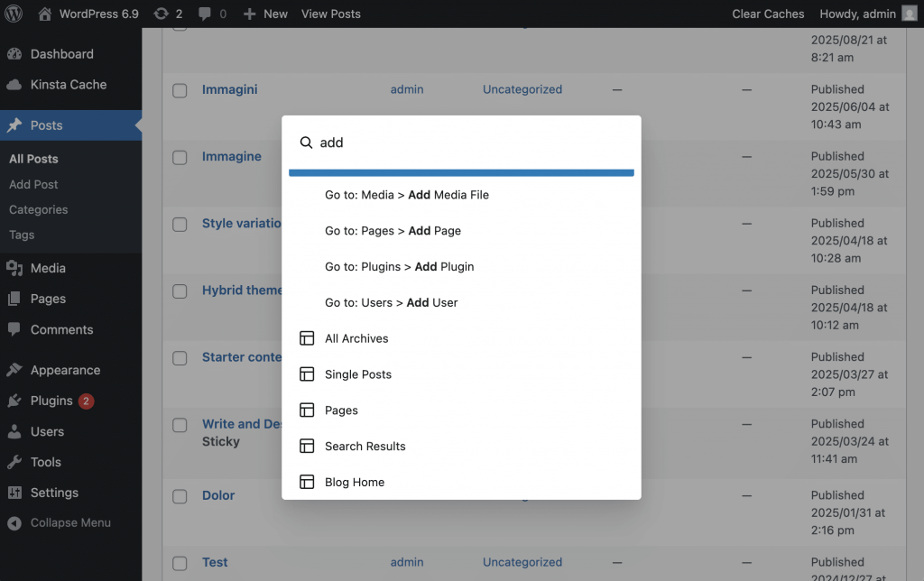Select Go to: Plugins > Add Plugin
This screenshot has height=581, width=924.
402,266
